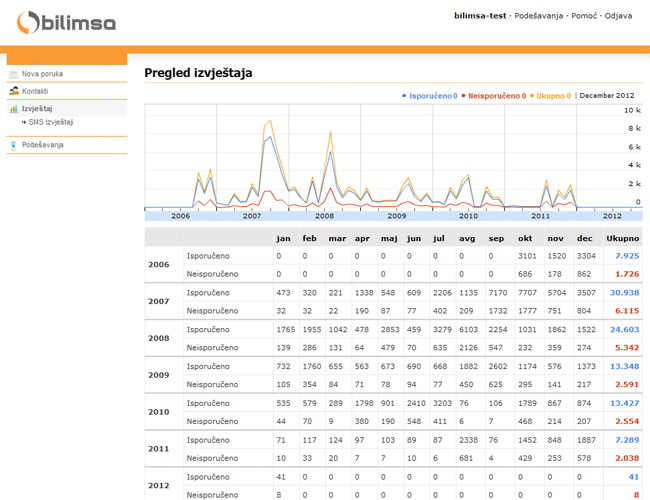
Task: Click 2007 on chart timeline
Action: (x=252, y=216)
